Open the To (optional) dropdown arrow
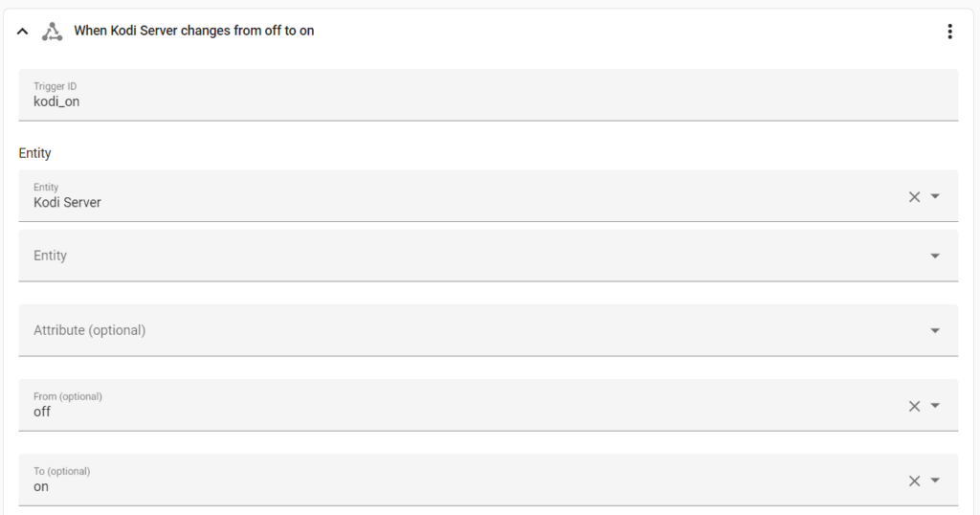The height and width of the screenshot is (515, 980). 935,480
